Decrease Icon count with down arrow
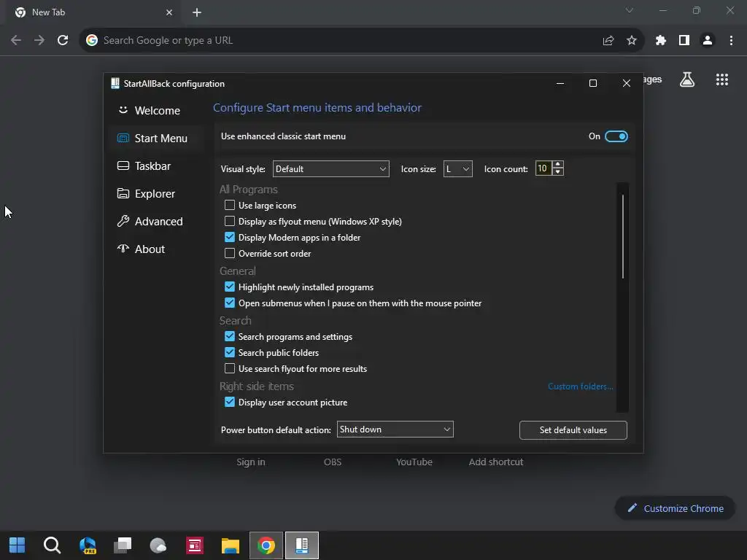747x560 pixels. click(x=558, y=172)
